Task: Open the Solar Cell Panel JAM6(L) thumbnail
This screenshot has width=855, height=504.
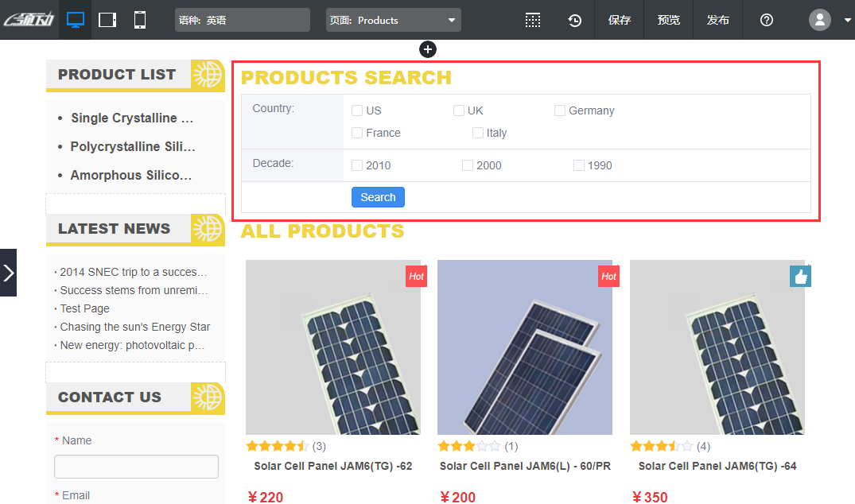Action: (x=525, y=347)
